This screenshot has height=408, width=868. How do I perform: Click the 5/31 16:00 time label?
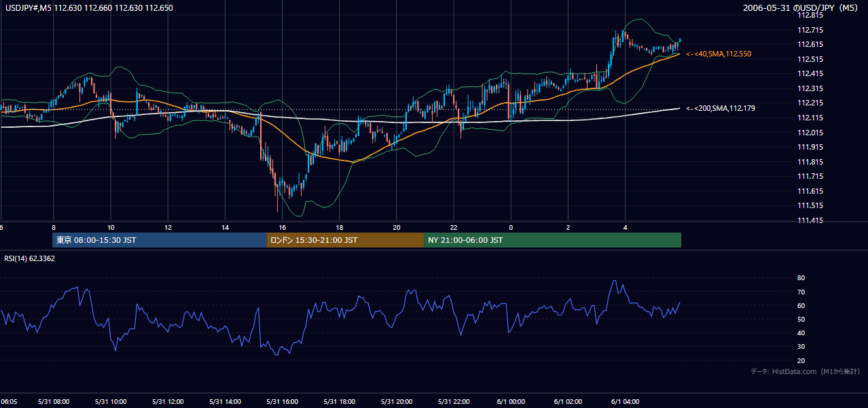coord(283,402)
